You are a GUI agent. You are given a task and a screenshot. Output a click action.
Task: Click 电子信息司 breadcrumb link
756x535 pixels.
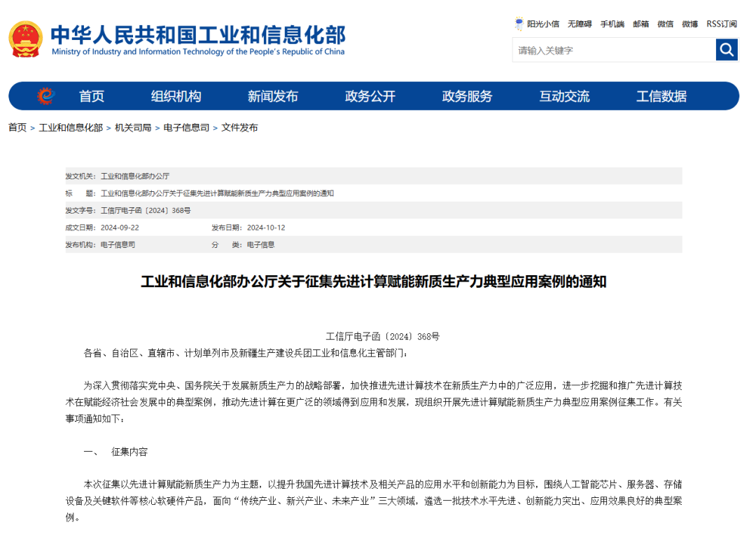(x=187, y=127)
